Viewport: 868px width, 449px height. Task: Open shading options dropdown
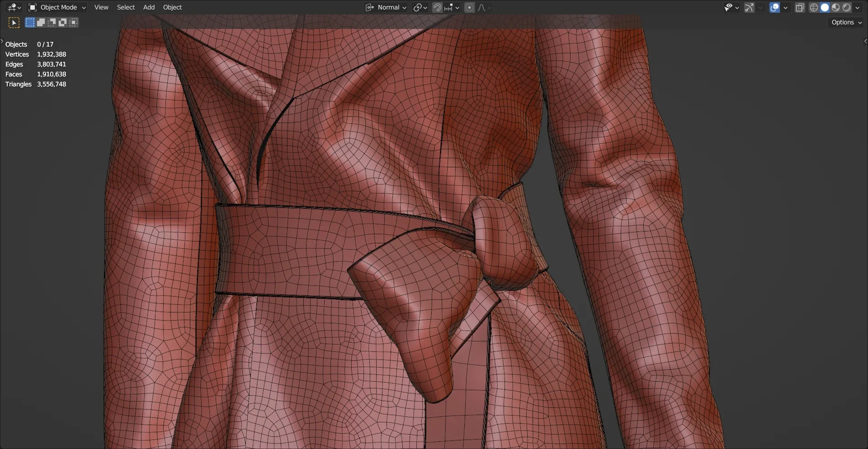(857, 7)
